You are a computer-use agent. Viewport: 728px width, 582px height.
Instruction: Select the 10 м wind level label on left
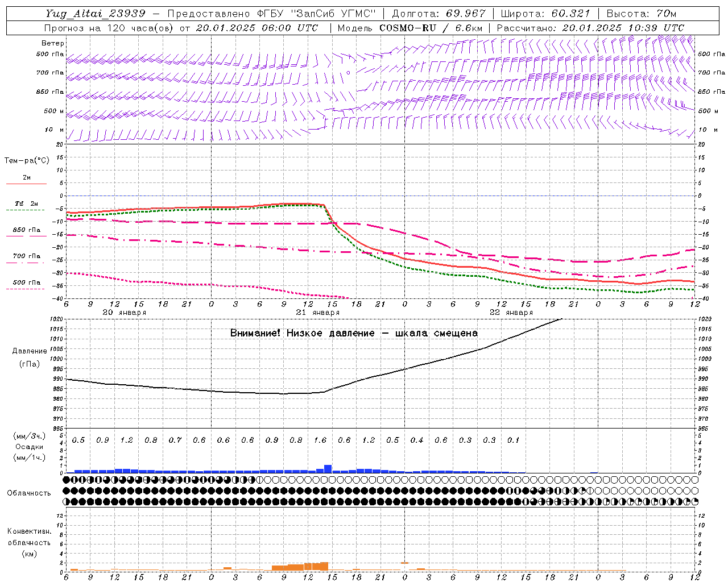coord(55,130)
